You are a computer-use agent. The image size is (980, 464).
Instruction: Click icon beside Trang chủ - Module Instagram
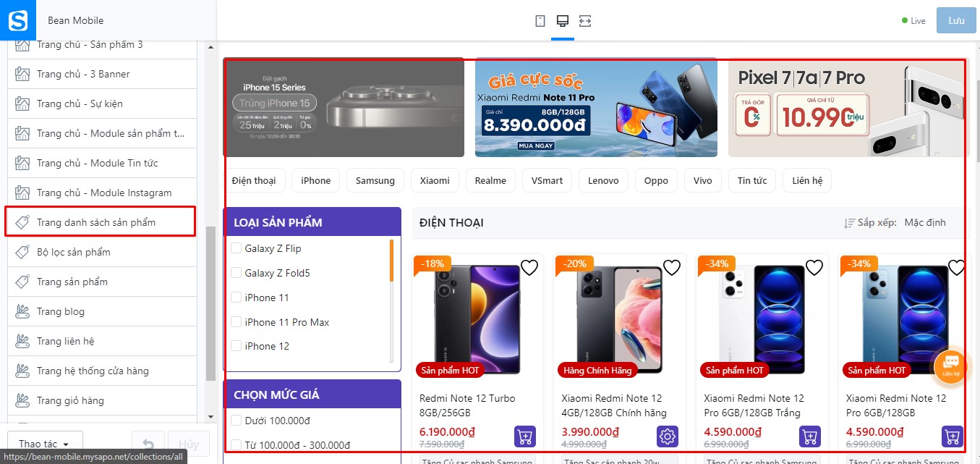pyautogui.click(x=22, y=193)
